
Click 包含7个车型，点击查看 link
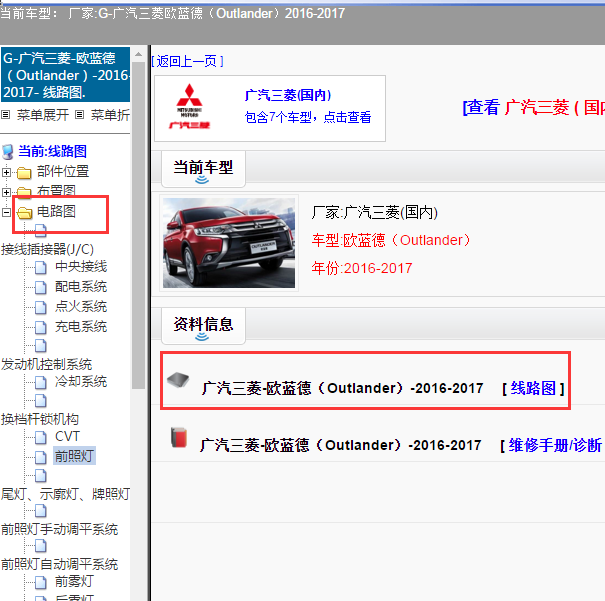point(308,117)
